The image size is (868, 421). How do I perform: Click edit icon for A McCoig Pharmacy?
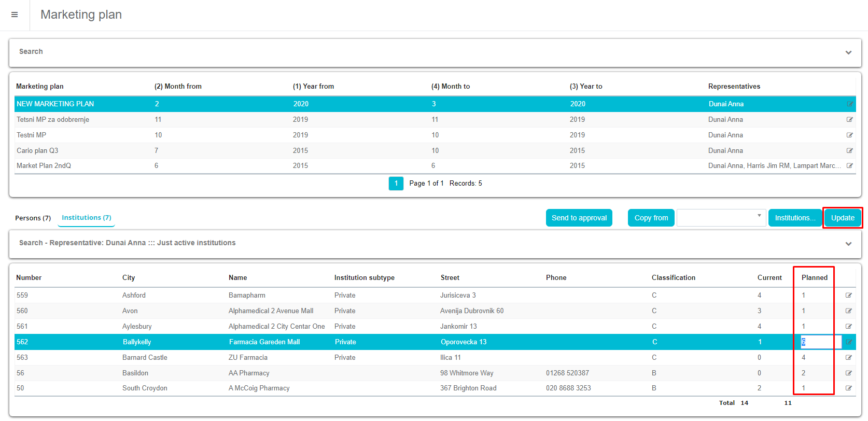click(x=848, y=388)
